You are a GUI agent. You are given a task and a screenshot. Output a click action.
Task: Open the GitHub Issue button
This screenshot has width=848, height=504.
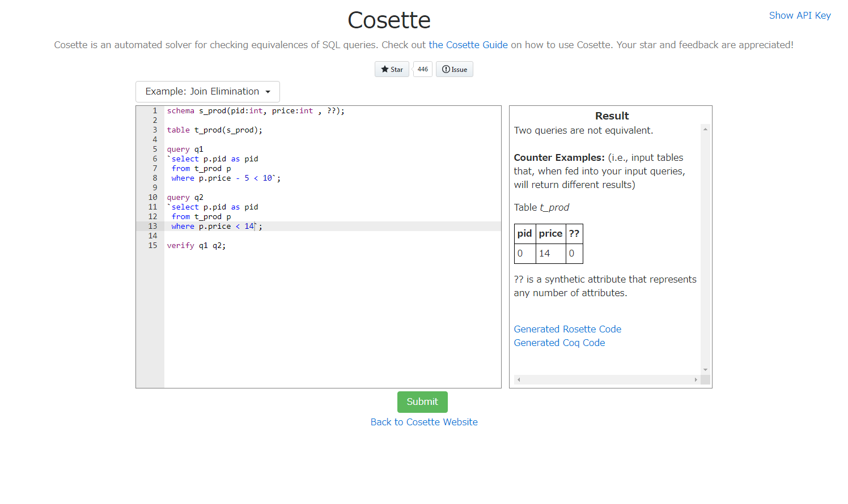coord(455,70)
